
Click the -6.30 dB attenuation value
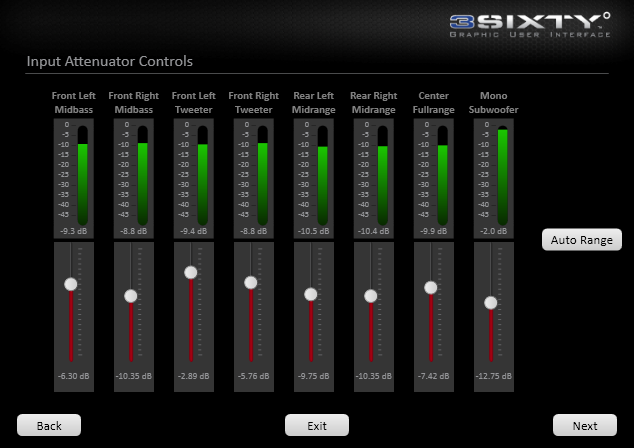pos(74,376)
